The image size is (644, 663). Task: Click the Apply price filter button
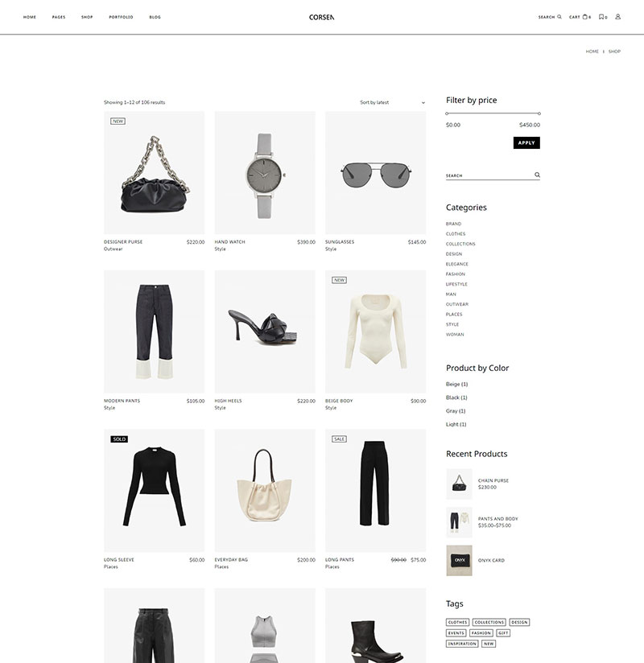[526, 143]
